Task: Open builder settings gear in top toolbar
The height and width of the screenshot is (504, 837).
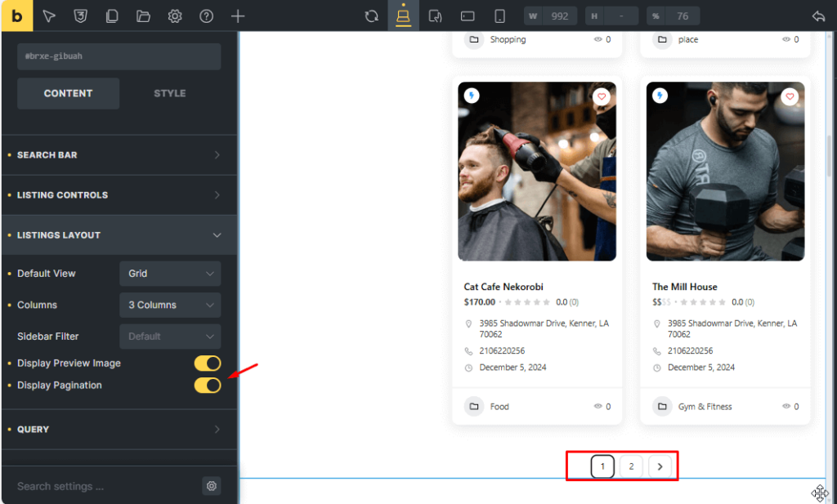Action: point(175,16)
